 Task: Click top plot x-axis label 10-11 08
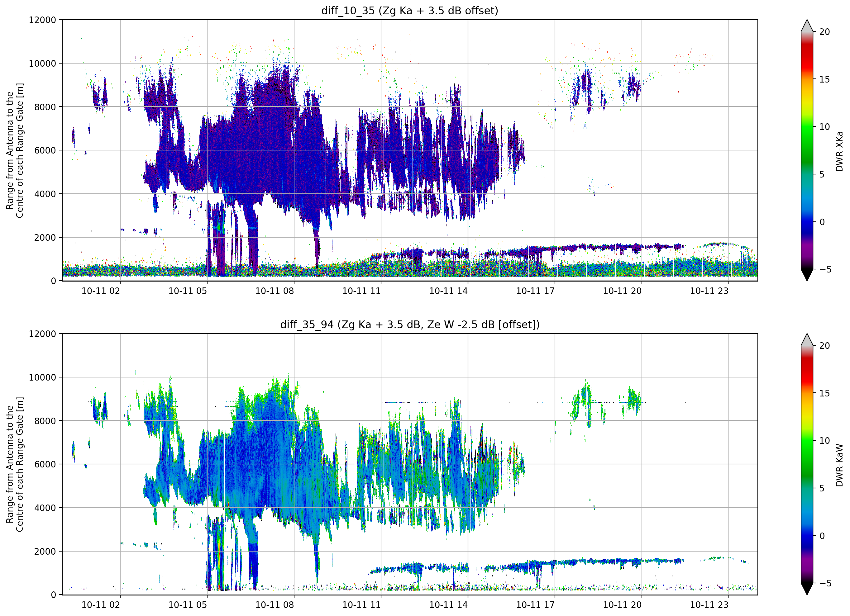coord(275,291)
